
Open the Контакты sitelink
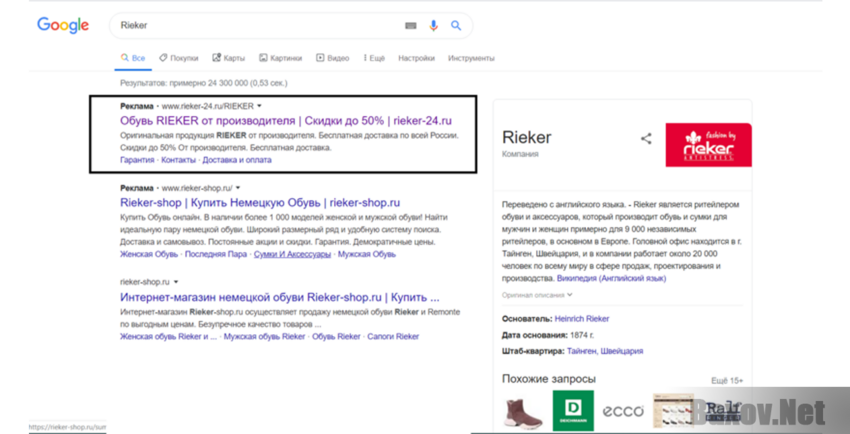coord(178,160)
